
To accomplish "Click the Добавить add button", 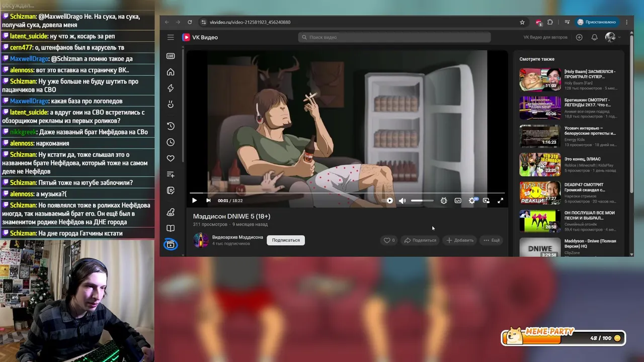I will click(460, 240).
